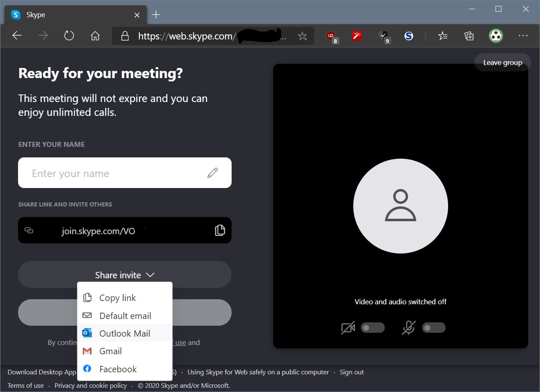Add page to favorites with the star icon
540x392 pixels.
pos(302,37)
